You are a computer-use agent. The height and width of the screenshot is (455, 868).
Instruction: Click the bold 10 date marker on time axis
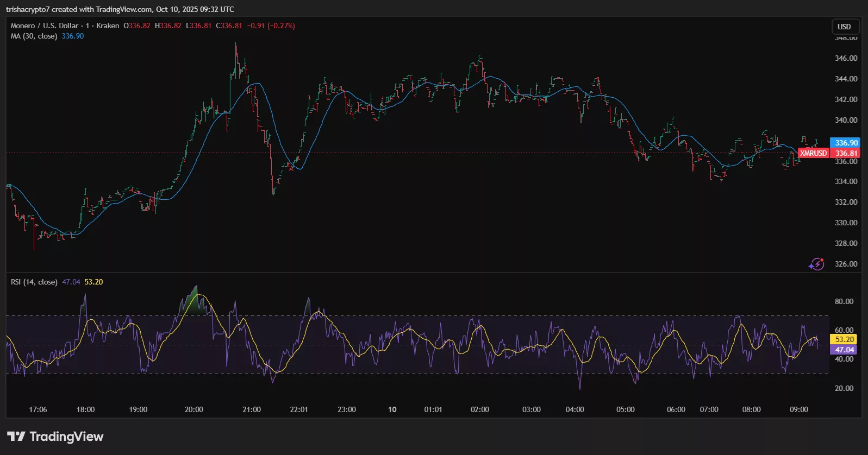(392, 409)
